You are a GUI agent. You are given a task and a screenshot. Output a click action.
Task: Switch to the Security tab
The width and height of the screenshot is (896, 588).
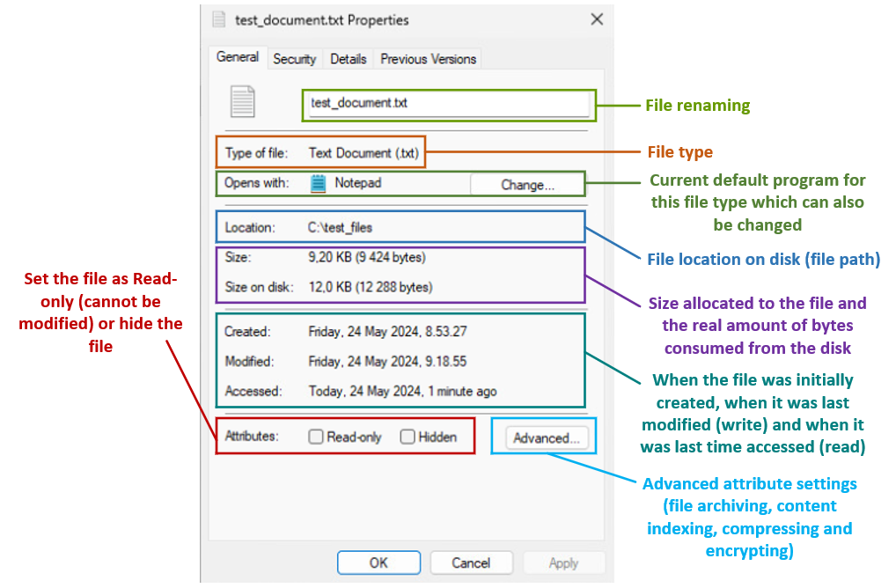click(294, 58)
